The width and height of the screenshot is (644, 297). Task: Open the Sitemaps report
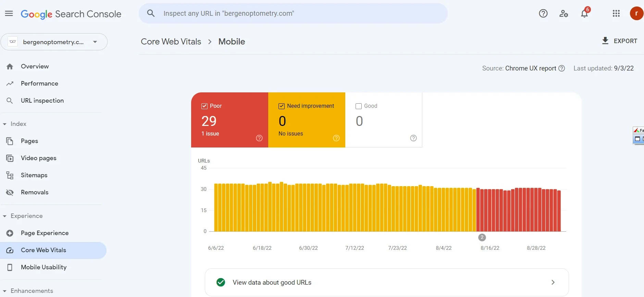tap(34, 175)
